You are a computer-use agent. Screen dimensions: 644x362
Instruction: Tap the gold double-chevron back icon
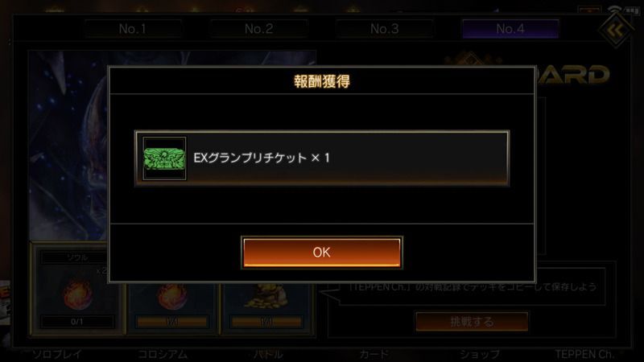point(615,30)
